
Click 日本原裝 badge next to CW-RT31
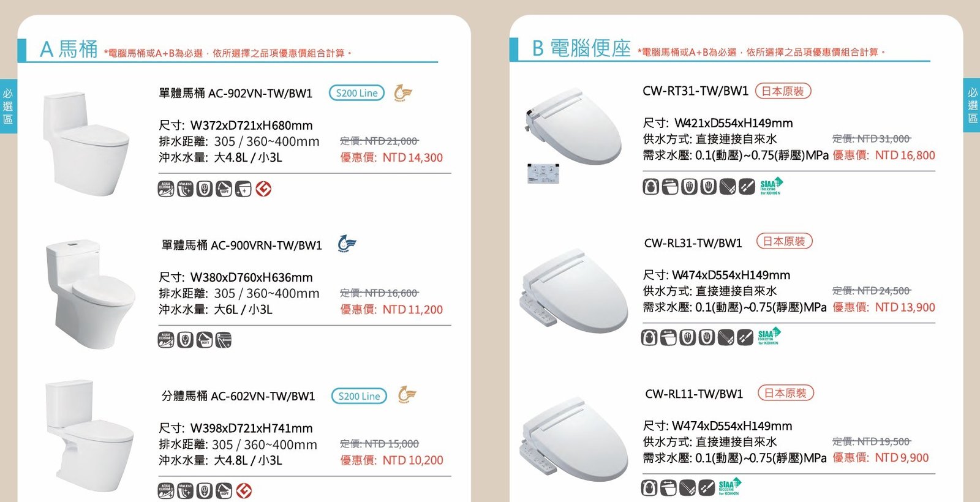click(783, 91)
